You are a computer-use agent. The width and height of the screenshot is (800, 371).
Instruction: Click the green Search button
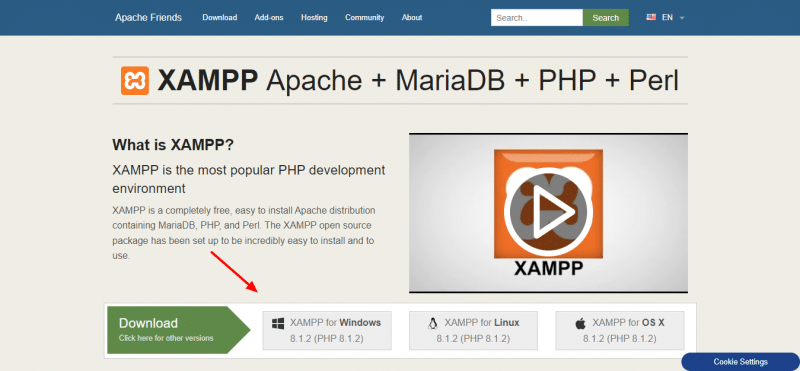click(606, 17)
